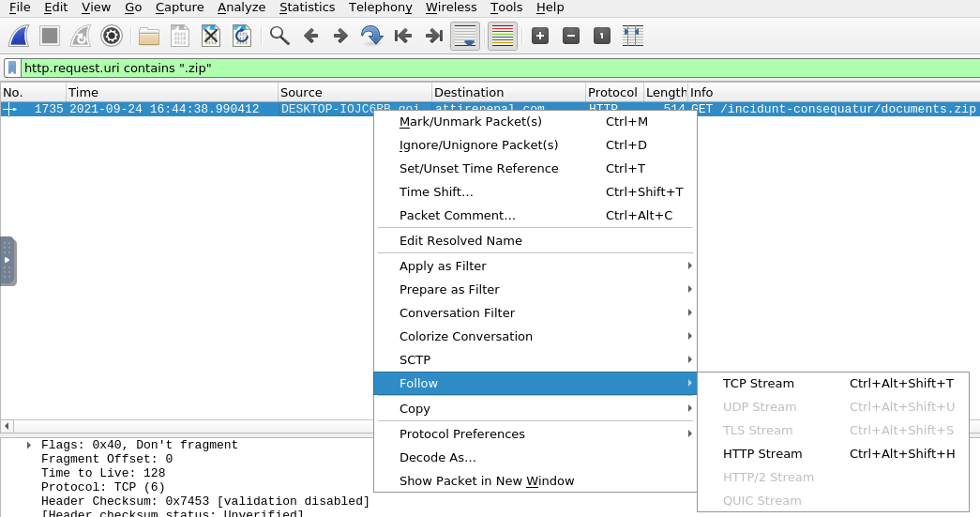Sort packets by the Time column
Screen dimensions: 980x517
coord(172,93)
